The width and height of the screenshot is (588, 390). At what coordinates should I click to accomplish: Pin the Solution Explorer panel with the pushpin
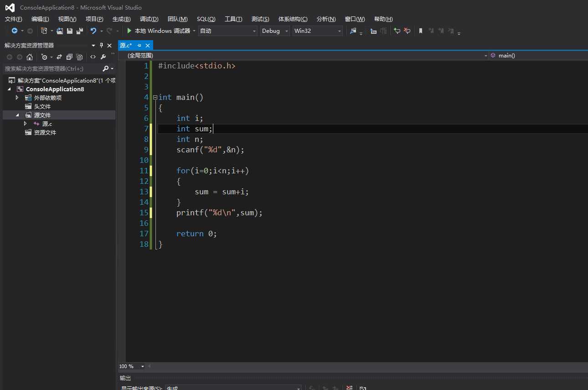point(101,45)
